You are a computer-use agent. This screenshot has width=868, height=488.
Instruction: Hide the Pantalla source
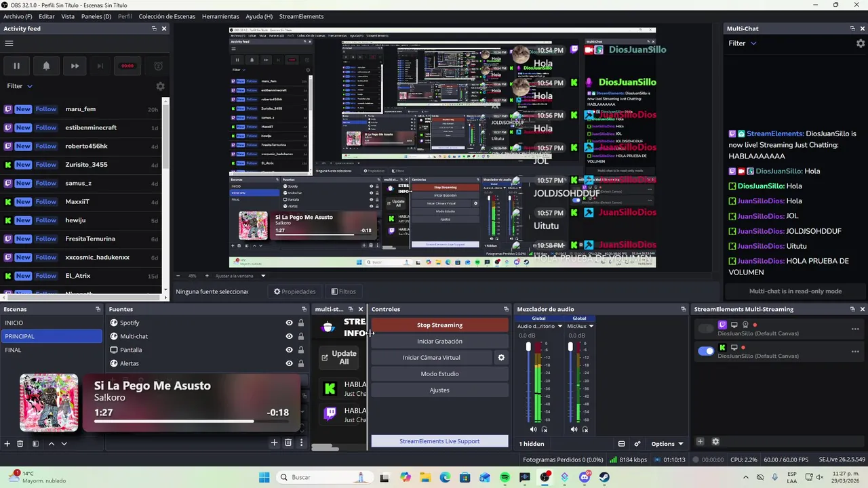[x=289, y=350]
